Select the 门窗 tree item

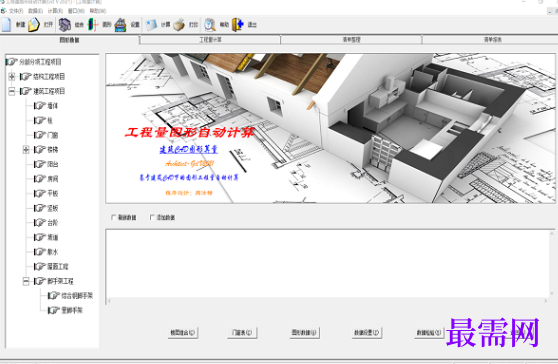point(52,135)
